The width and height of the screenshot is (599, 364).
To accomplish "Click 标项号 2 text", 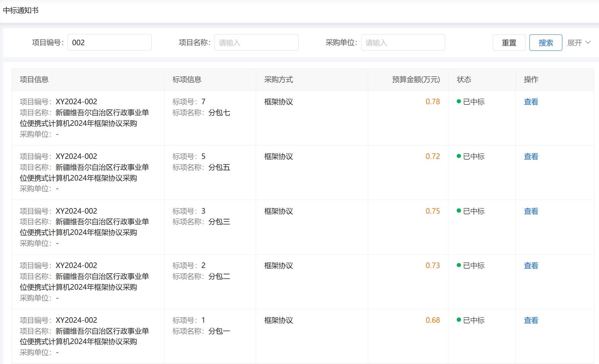I will click(x=189, y=266).
